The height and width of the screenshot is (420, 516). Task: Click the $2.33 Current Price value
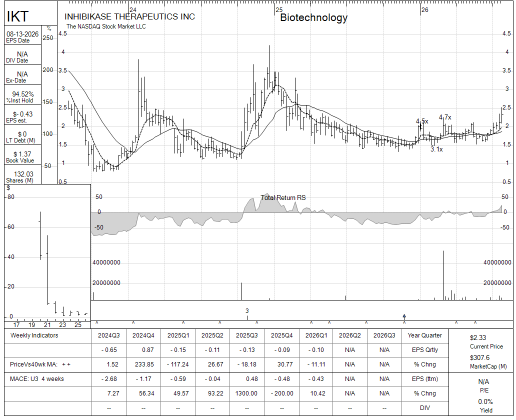coord(478,337)
